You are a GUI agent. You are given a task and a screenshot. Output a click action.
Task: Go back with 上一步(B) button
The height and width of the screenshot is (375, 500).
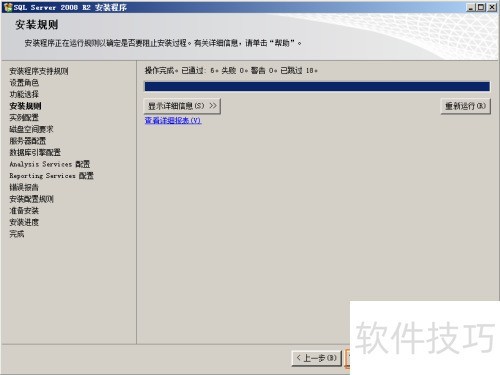click(x=317, y=358)
